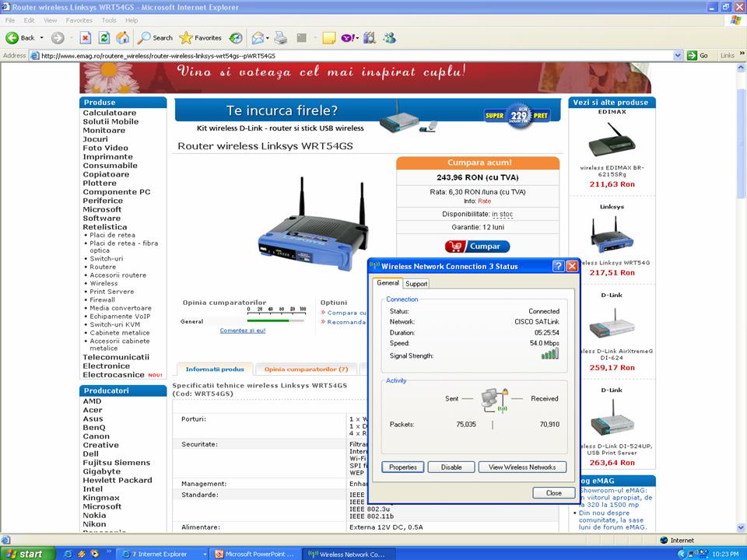The height and width of the screenshot is (560, 747).
Task: Open the Favorites star panel
Action: click(201, 37)
